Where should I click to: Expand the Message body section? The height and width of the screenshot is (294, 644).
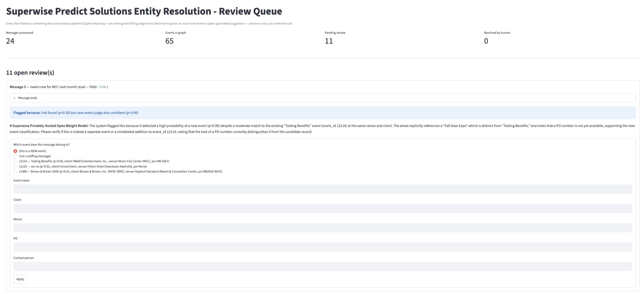[322, 98]
